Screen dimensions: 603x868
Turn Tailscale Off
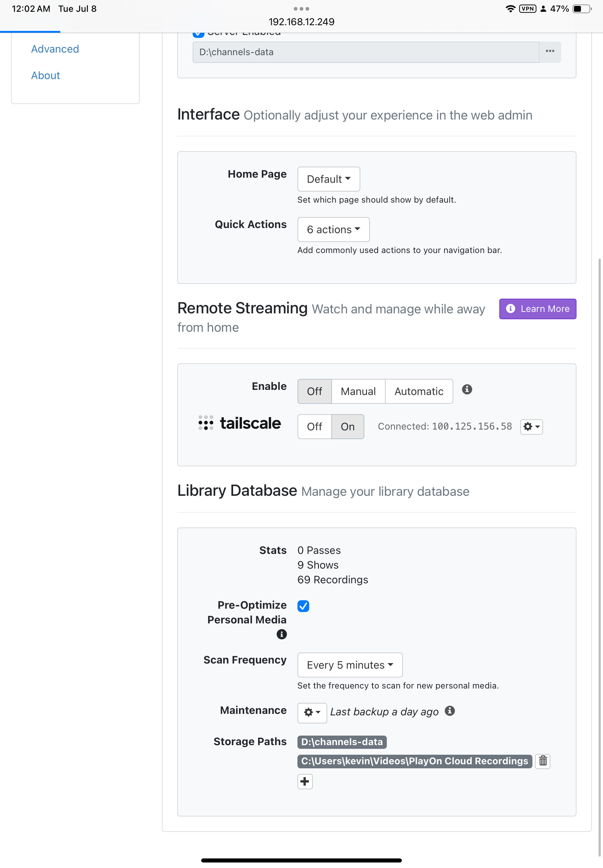click(314, 427)
